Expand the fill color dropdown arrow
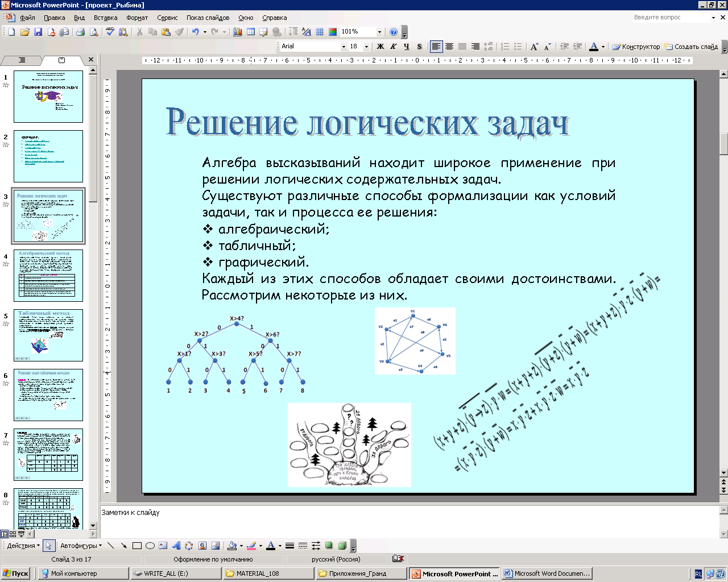This screenshot has width=728, height=582. [241, 546]
